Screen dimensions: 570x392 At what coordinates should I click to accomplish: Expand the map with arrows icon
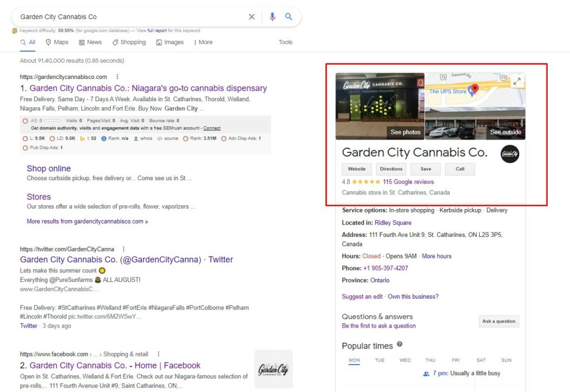click(x=517, y=81)
